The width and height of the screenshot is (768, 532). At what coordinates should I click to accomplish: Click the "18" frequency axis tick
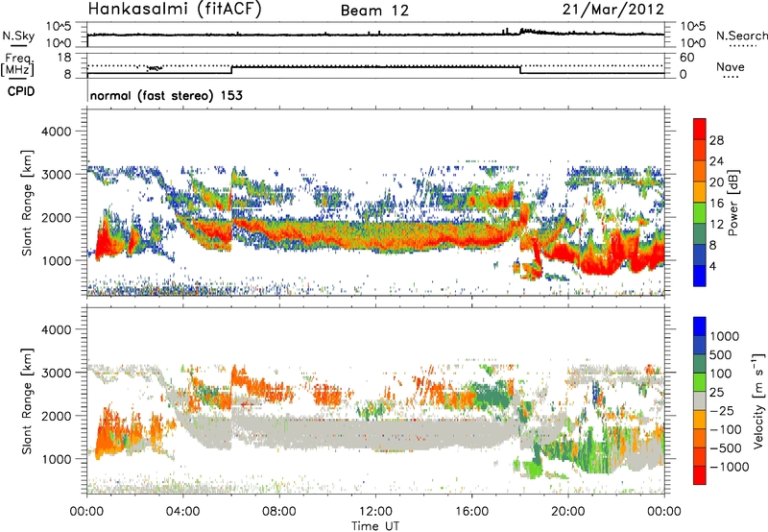(64, 58)
